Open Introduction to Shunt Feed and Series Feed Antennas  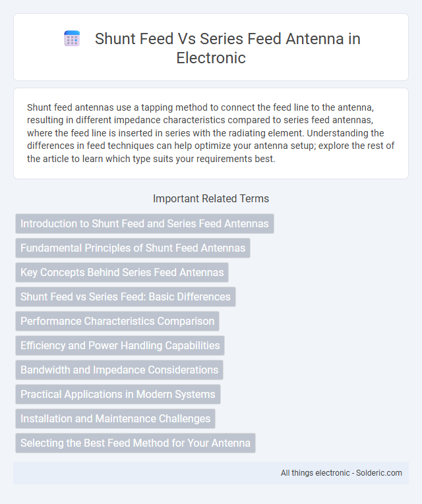coord(144,223)
